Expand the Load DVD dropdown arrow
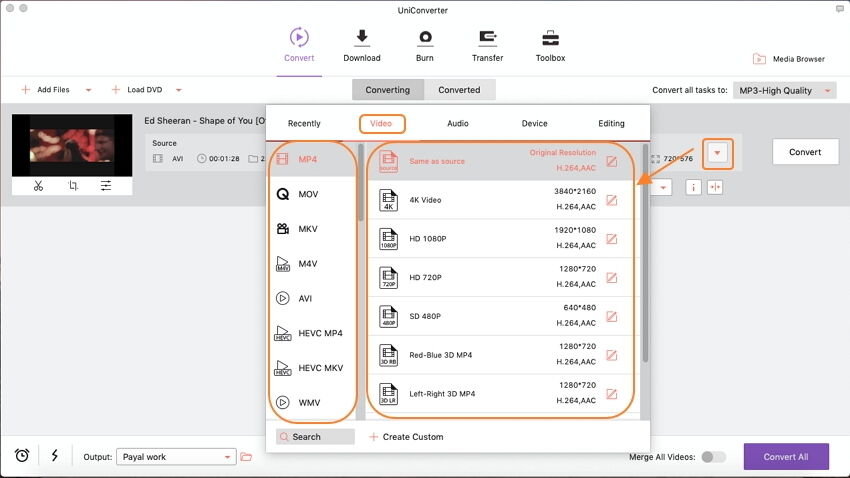850x478 pixels. pyautogui.click(x=178, y=90)
